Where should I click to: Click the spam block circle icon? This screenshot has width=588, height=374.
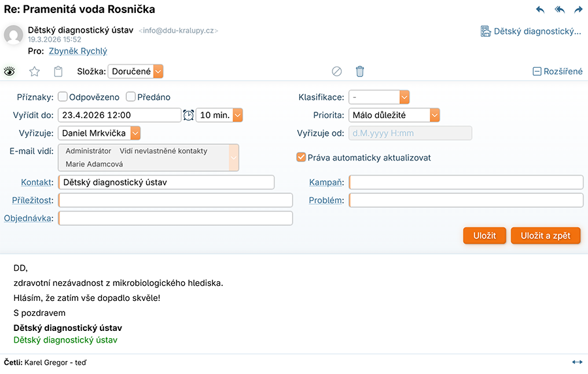(x=337, y=72)
